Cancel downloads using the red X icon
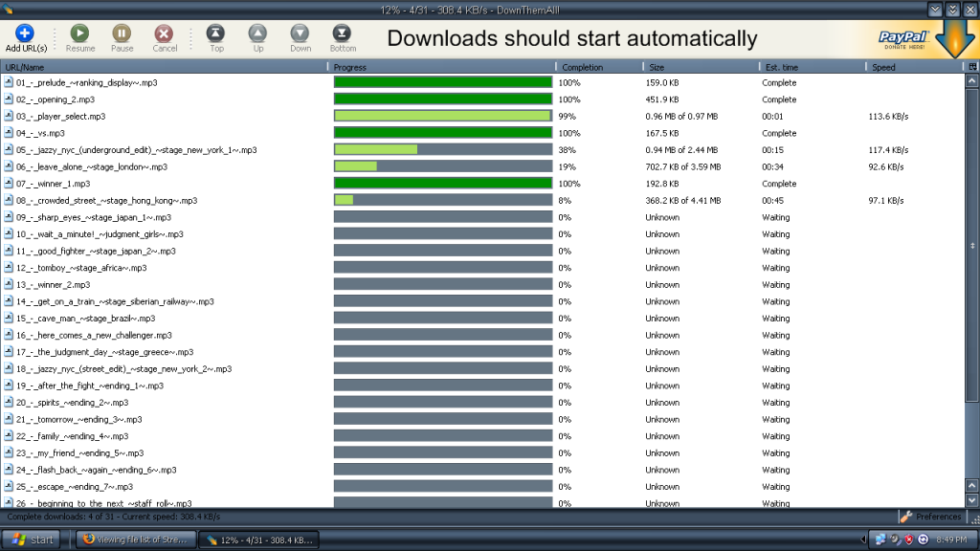This screenshot has width=980, height=551. click(x=165, y=34)
